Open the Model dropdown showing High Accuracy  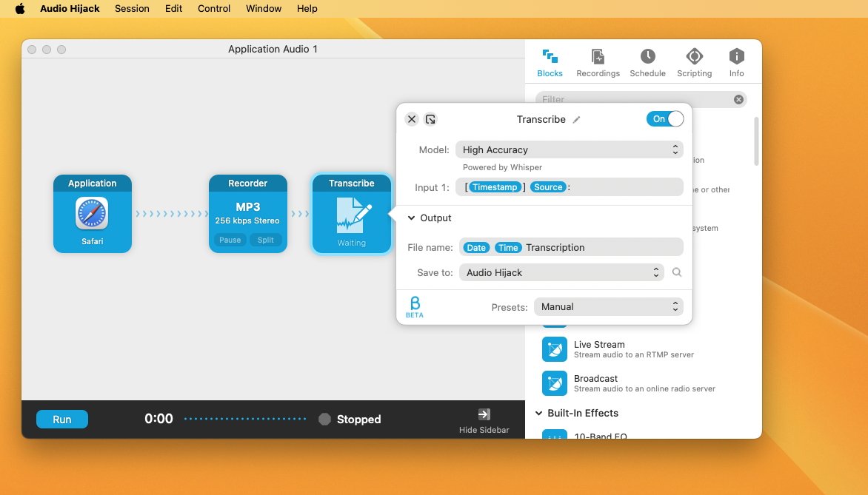[569, 149]
